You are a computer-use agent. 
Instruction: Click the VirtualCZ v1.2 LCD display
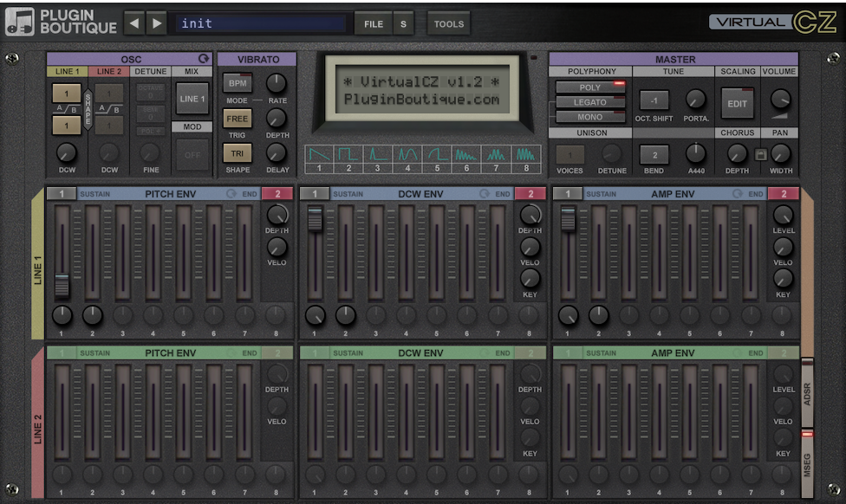pyautogui.click(x=421, y=89)
